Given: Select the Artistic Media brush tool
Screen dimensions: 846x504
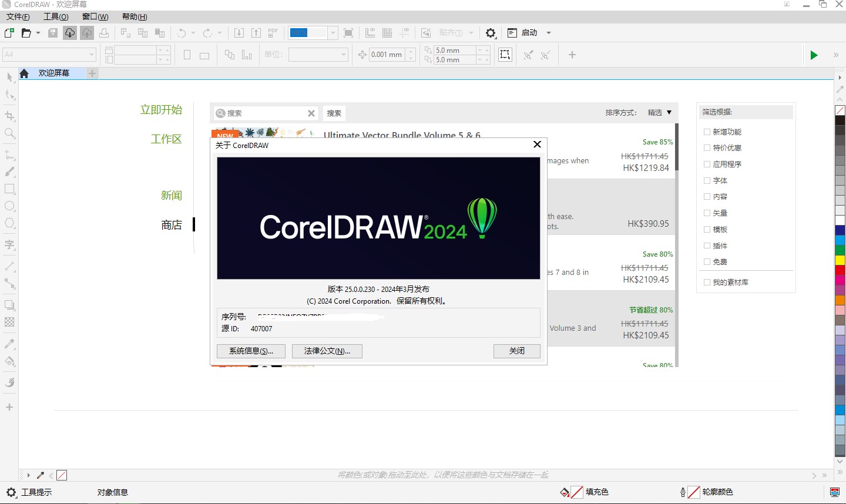Looking at the screenshot, I should (9, 172).
